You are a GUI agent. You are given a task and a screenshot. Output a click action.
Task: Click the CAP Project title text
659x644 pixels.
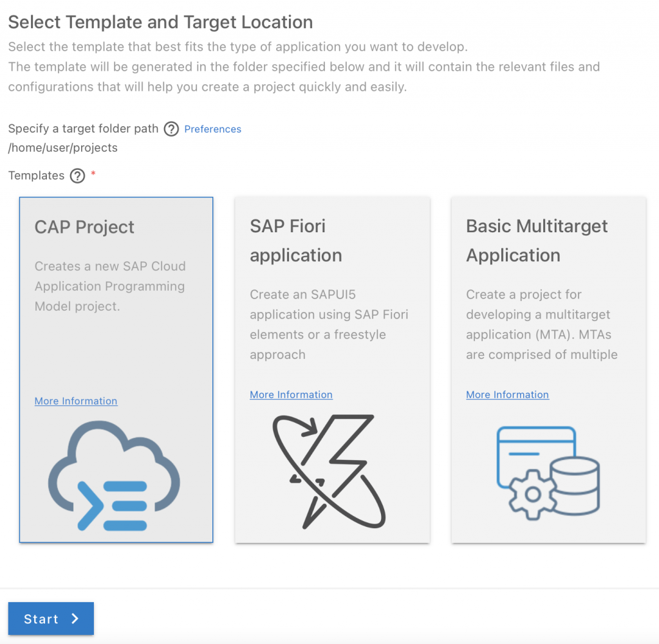click(x=84, y=227)
